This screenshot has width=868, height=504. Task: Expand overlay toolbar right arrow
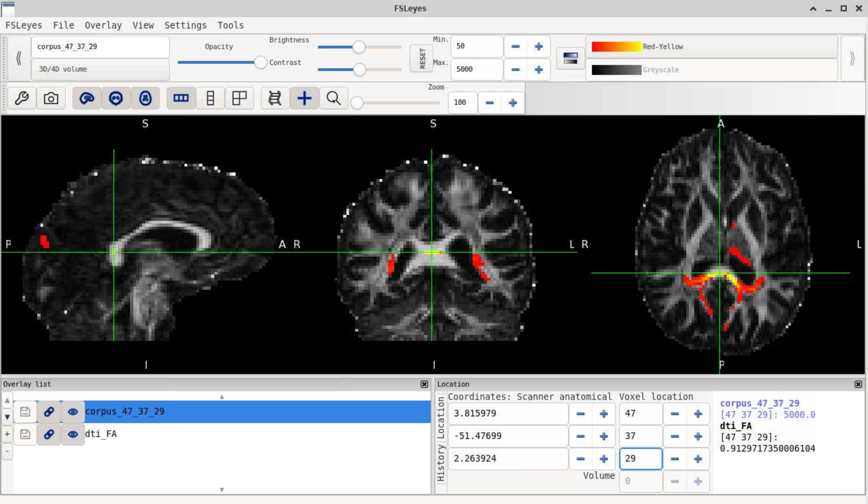coord(852,58)
